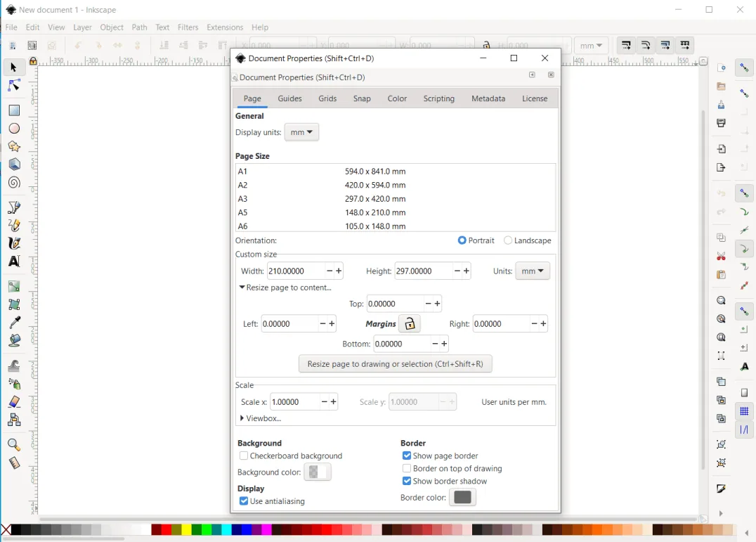This screenshot has height=542, width=756.
Task: Open the Display units dropdown
Action: tap(301, 132)
